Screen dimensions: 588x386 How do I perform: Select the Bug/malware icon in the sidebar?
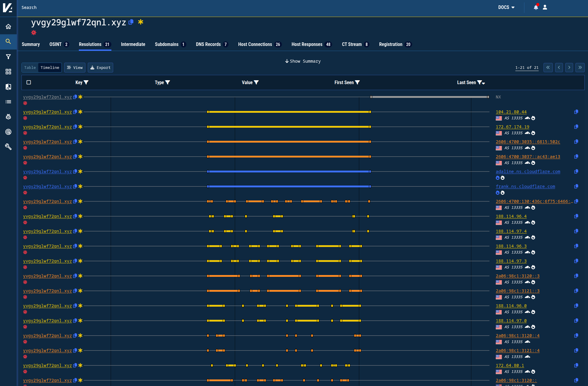(8, 117)
